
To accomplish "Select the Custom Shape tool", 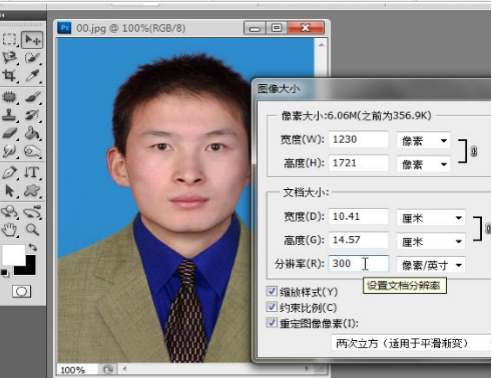I will (x=32, y=191).
